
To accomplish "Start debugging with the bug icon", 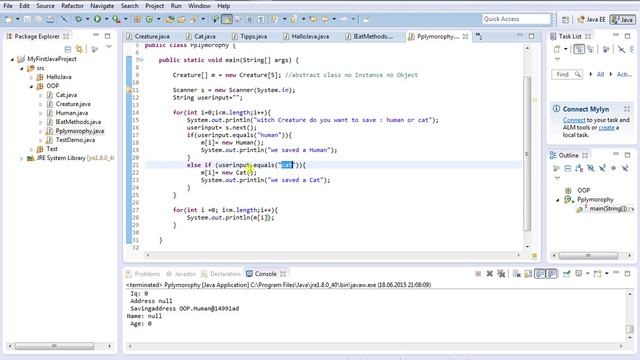I will coord(78,19).
